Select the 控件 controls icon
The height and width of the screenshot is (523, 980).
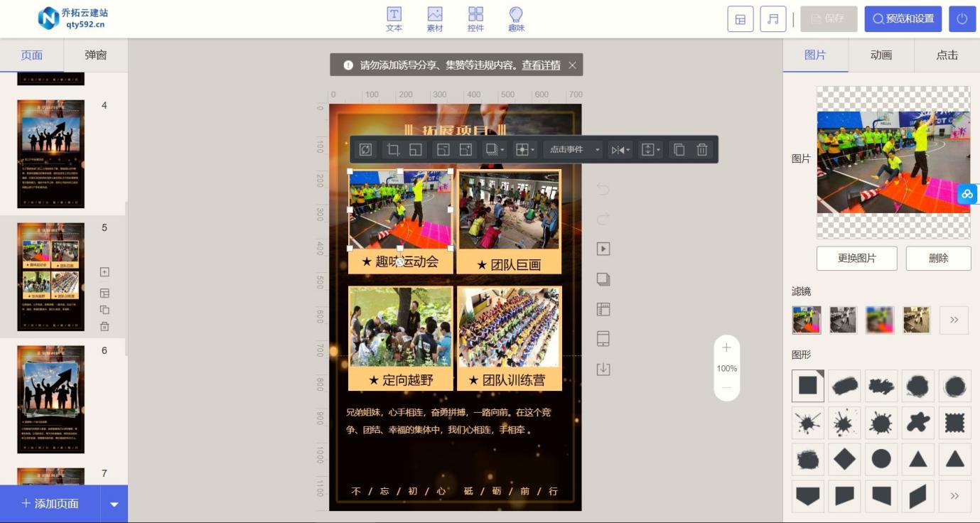[475, 19]
